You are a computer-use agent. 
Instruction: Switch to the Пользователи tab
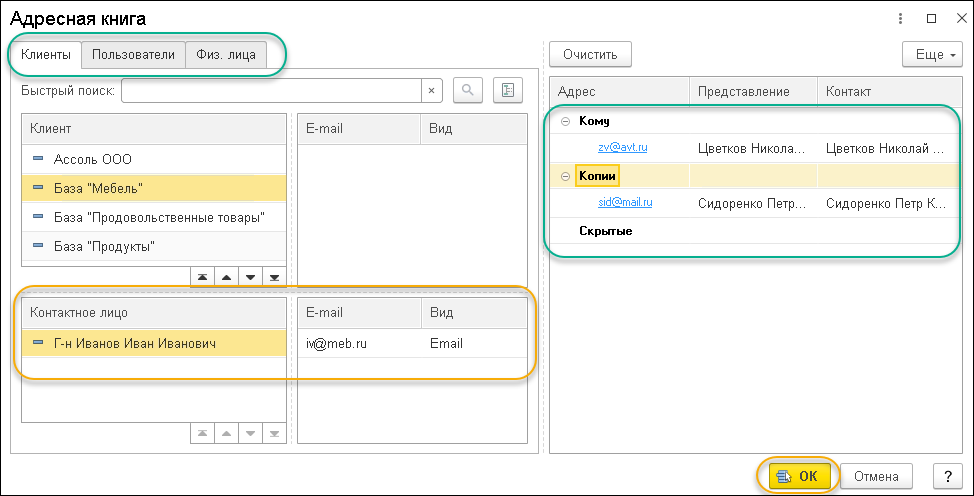click(134, 54)
